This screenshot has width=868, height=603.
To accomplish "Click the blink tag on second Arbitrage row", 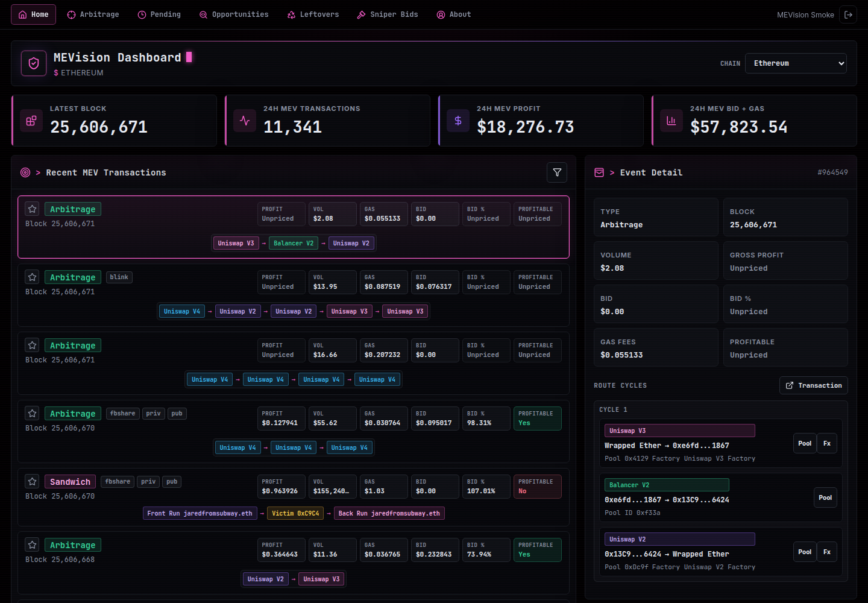I will tap(119, 277).
